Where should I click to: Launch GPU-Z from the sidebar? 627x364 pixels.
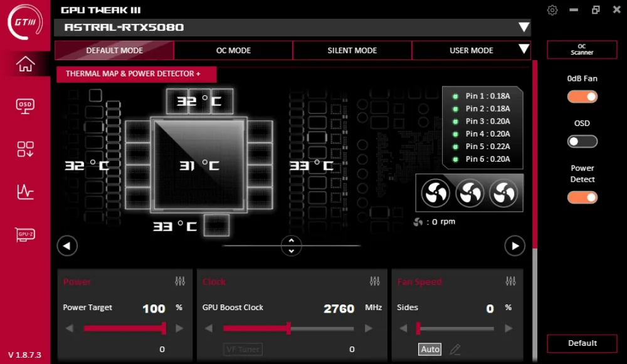(25, 234)
